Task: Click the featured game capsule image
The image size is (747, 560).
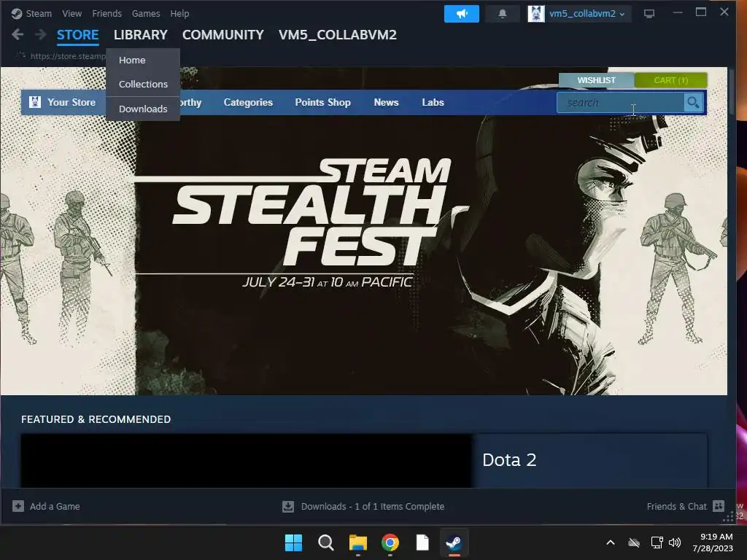Action: tap(247, 461)
